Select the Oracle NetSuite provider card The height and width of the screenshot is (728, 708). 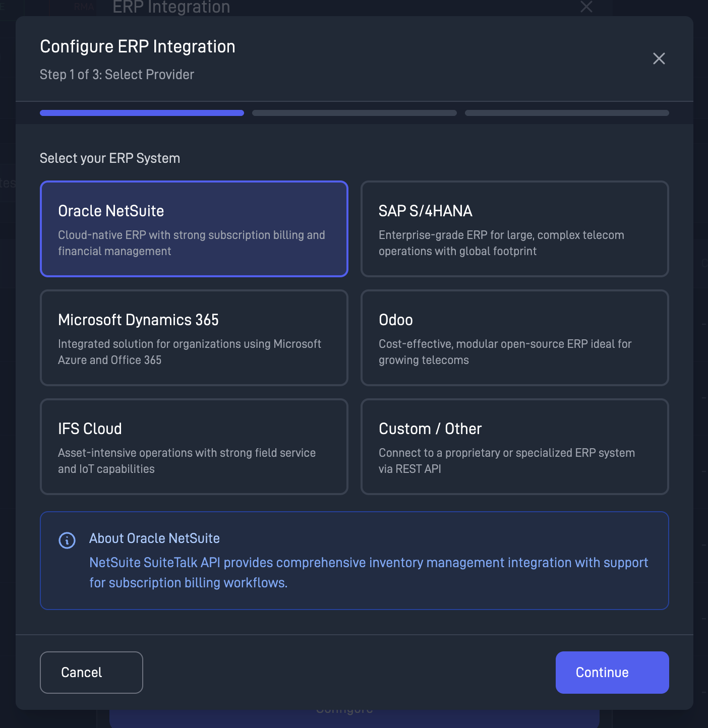pos(194,229)
